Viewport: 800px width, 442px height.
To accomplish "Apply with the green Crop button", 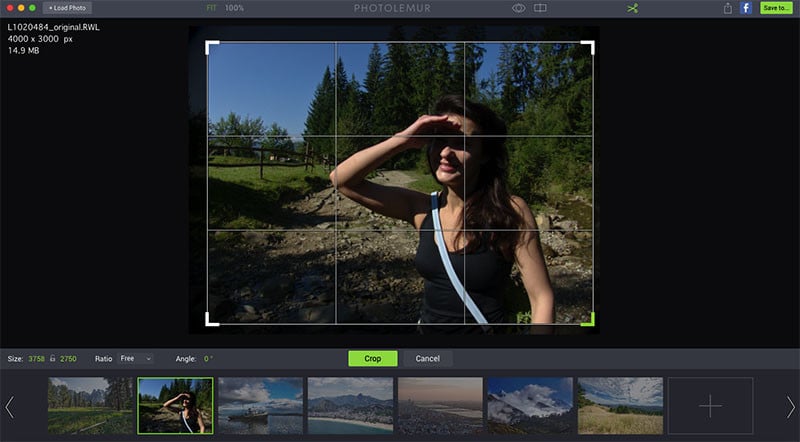I will 372,358.
